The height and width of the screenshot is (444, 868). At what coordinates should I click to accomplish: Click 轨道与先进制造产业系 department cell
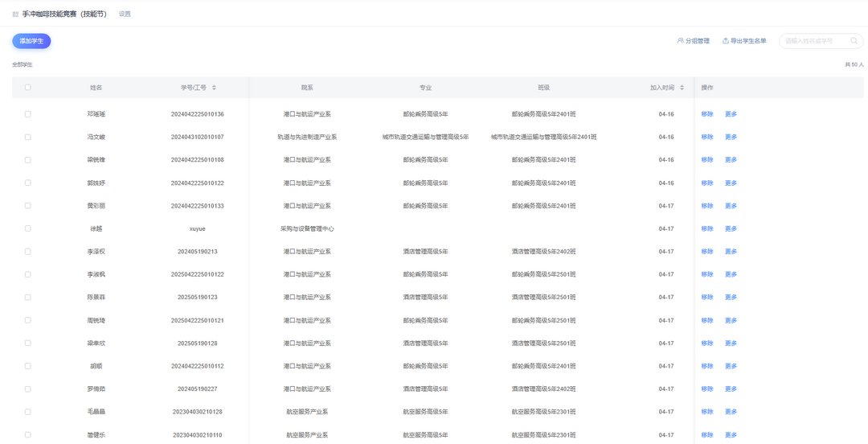pos(307,137)
